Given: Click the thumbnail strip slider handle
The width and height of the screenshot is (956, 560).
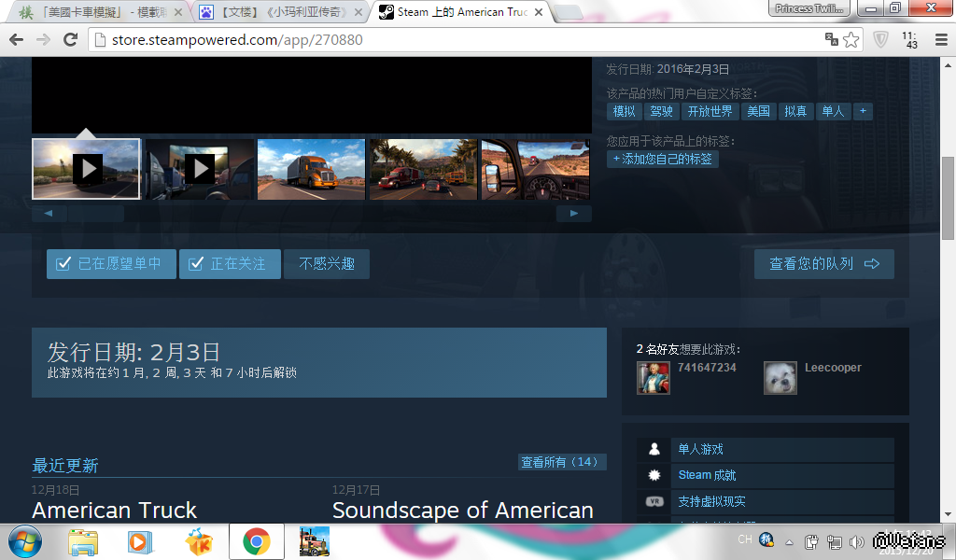Looking at the screenshot, I should pos(96,214).
